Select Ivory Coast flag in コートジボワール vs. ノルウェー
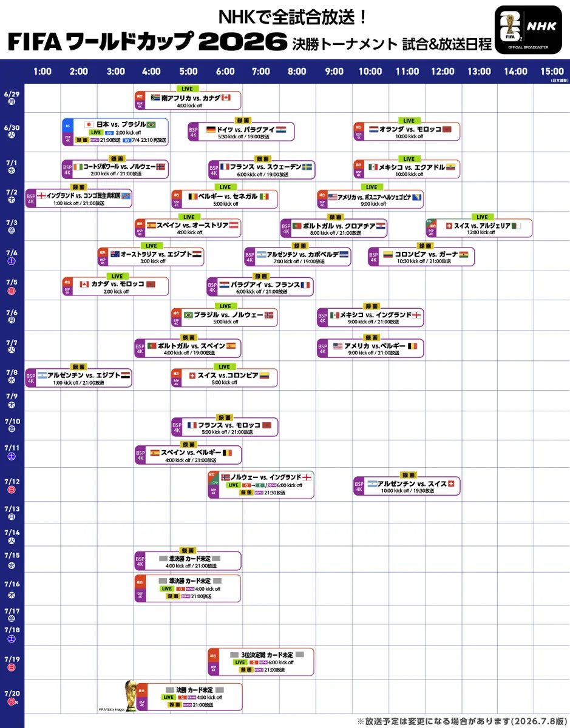 [x=78, y=166]
